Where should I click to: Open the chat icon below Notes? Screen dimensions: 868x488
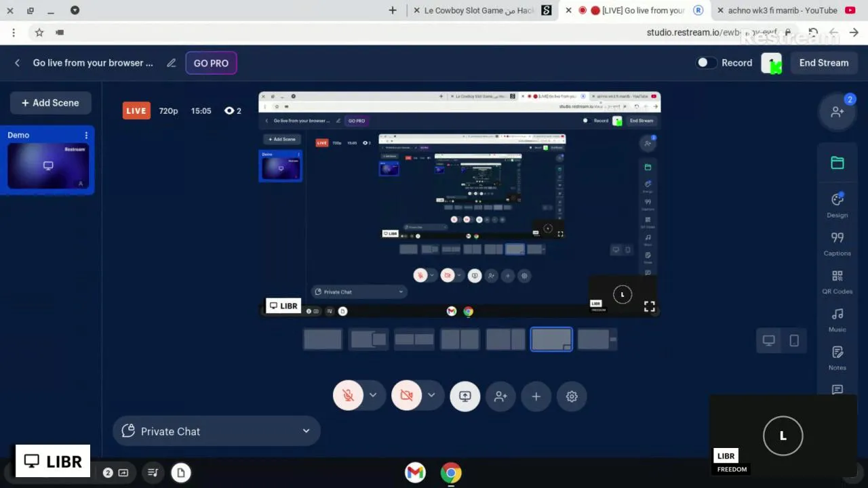pos(837,389)
